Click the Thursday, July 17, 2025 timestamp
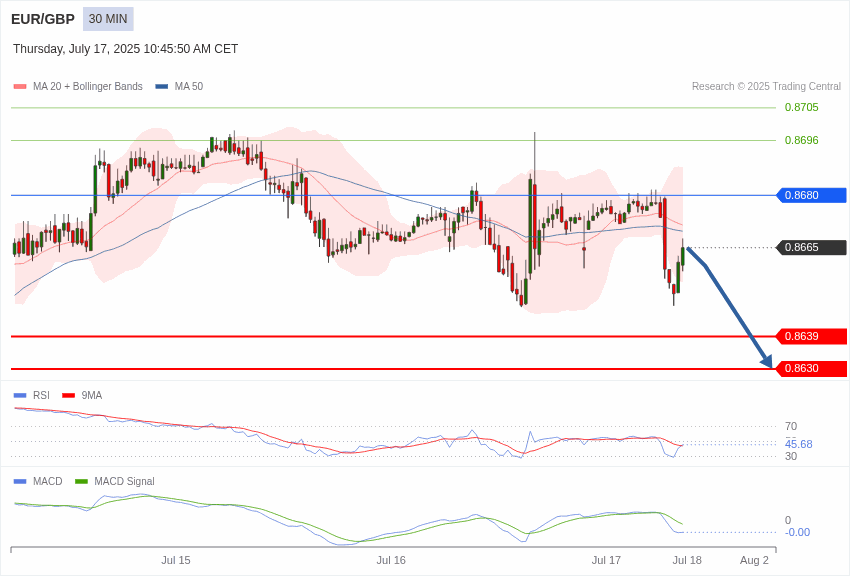The width and height of the screenshot is (850, 576). click(x=125, y=49)
